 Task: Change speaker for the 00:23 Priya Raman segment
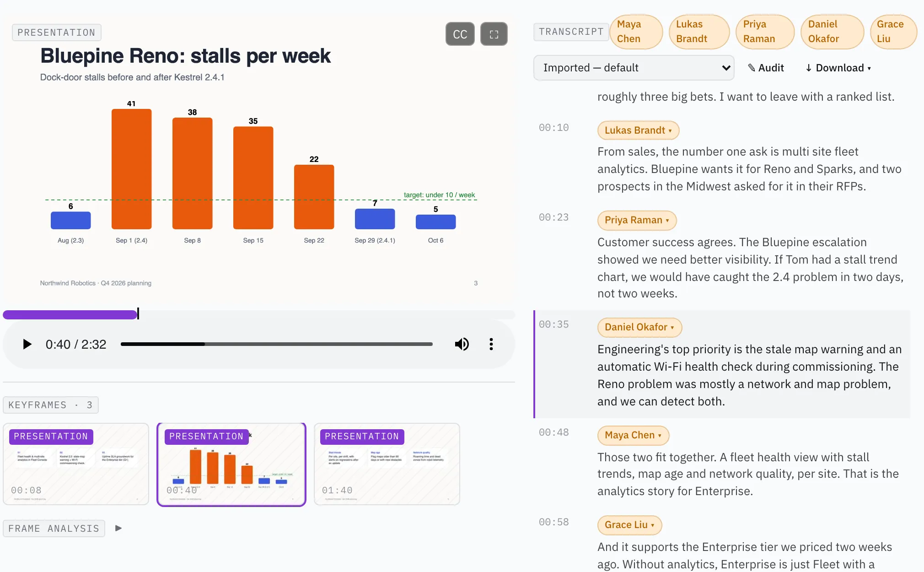click(637, 220)
